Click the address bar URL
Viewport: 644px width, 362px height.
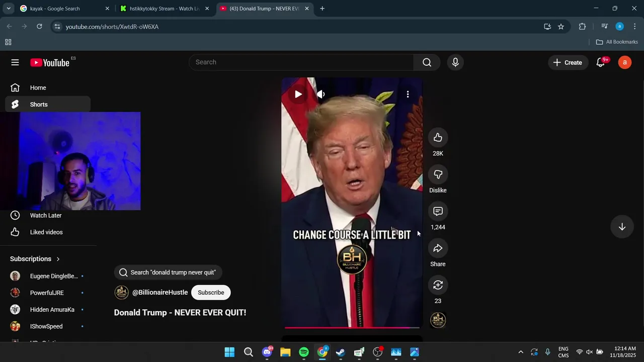(x=112, y=27)
